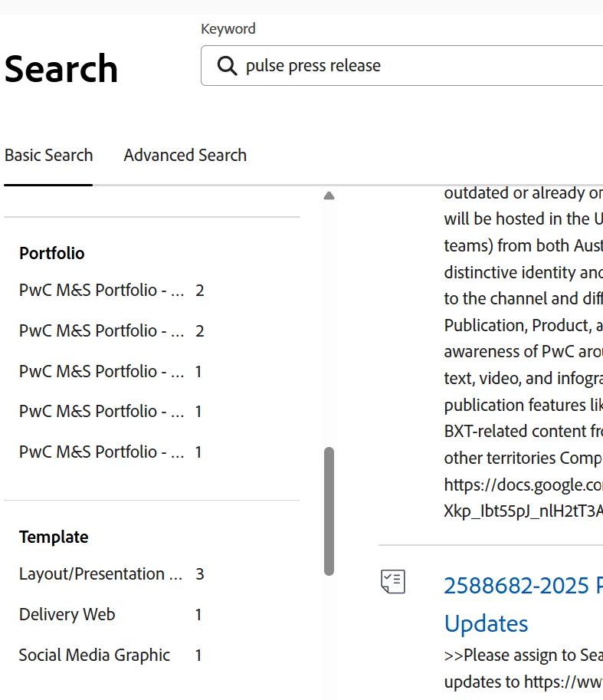Focus the Keyword search input field
Image resolution: width=603 pixels, height=700 pixels.
coord(414,66)
